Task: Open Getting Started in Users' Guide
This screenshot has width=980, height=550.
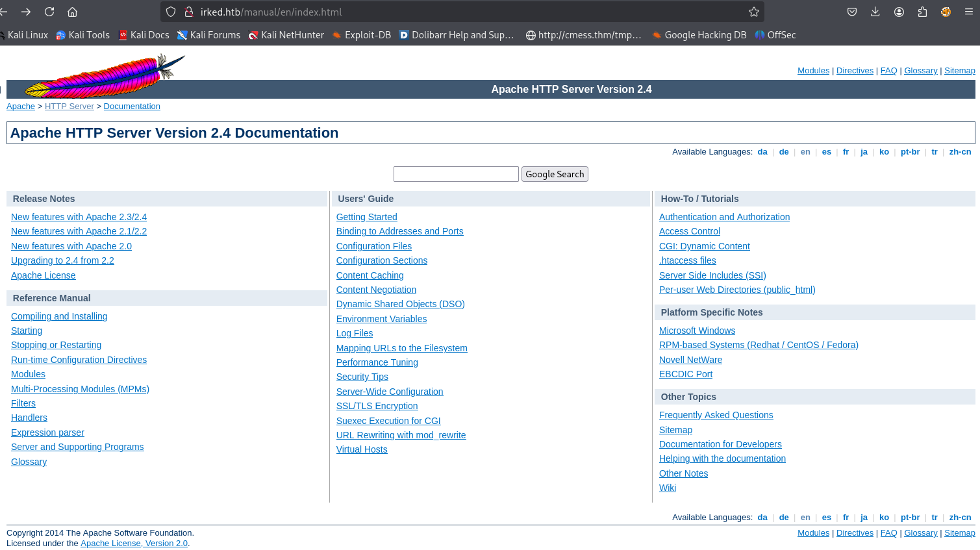Action: tap(367, 217)
